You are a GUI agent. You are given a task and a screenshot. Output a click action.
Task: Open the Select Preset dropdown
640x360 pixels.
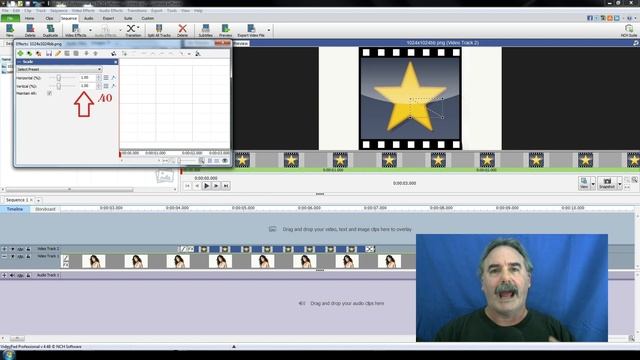pyautogui.click(x=59, y=69)
